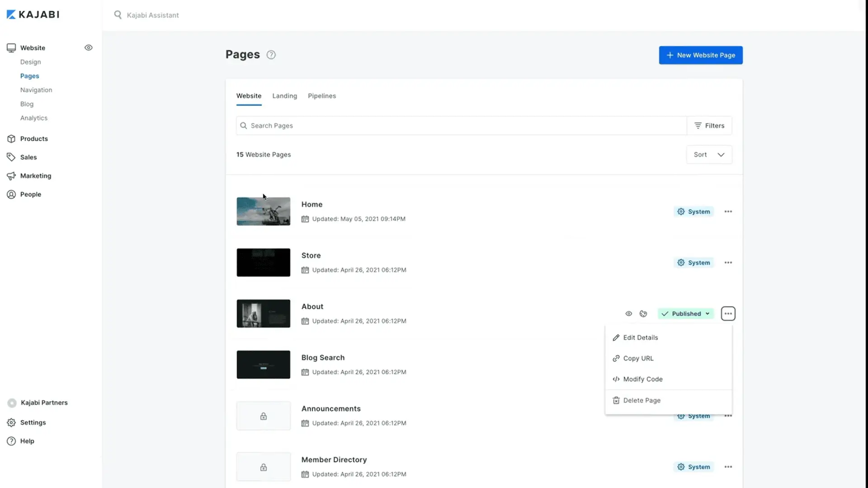
Task: Toggle Website preview eye icon in sidebar
Action: pos(89,47)
